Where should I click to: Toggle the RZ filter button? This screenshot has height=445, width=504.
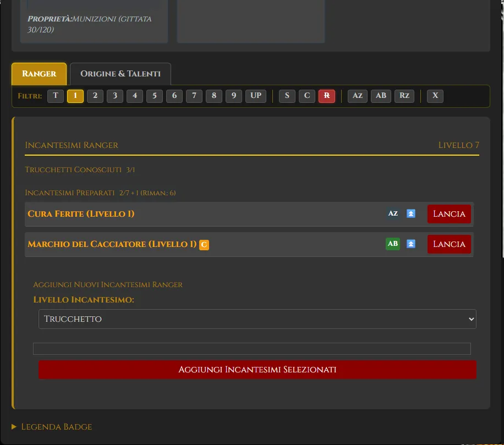(404, 96)
